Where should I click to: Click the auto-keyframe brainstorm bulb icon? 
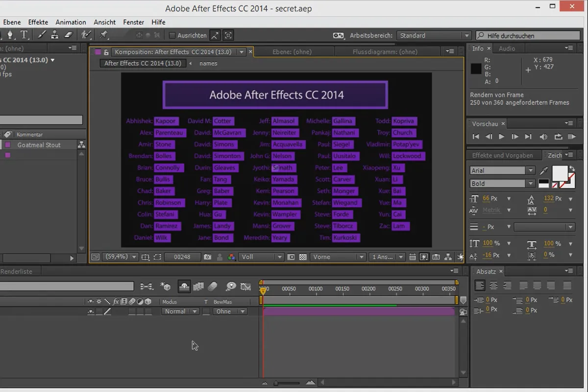pyautogui.click(x=230, y=287)
